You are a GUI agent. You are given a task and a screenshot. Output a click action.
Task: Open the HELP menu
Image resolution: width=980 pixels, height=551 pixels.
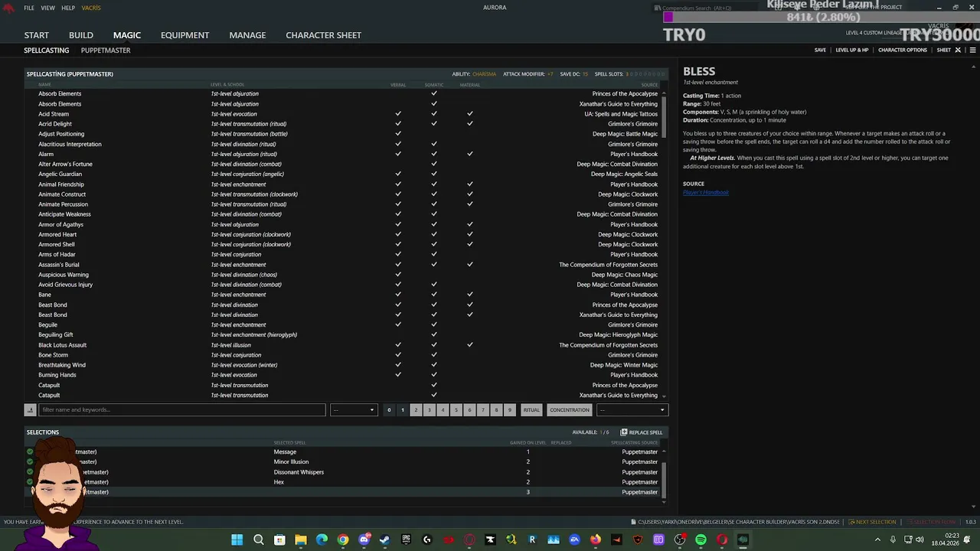click(x=68, y=8)
